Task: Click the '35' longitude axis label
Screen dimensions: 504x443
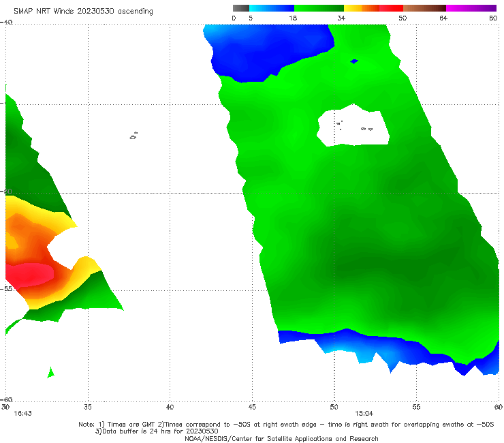Action: 88,407
